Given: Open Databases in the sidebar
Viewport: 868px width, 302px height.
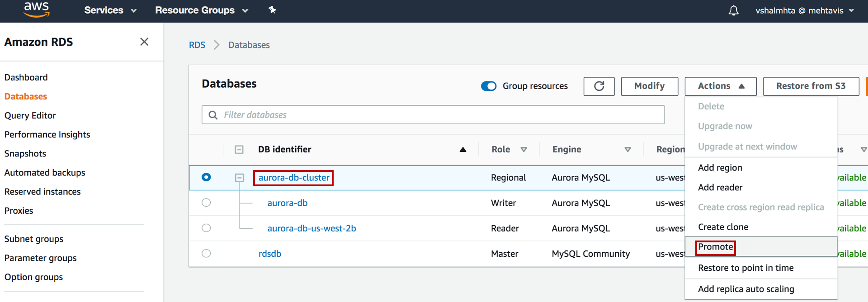Looking at the screenshot, I should click(26, 96).
